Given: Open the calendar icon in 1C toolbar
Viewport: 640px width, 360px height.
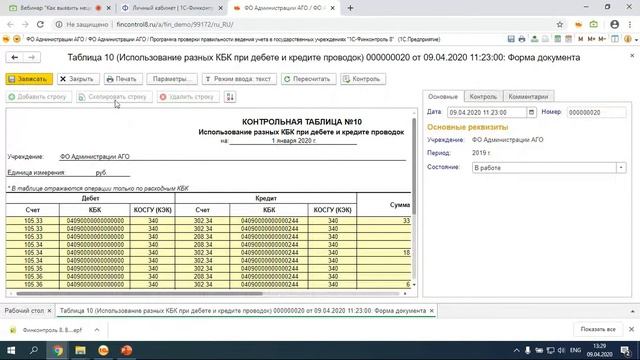Looking at the screenshot, I should pos(569,39).
